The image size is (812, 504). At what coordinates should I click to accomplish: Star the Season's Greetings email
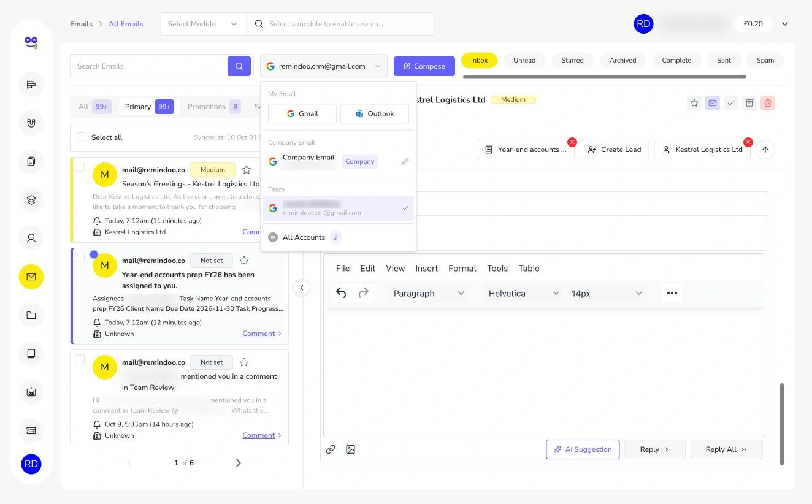[247, 170]
